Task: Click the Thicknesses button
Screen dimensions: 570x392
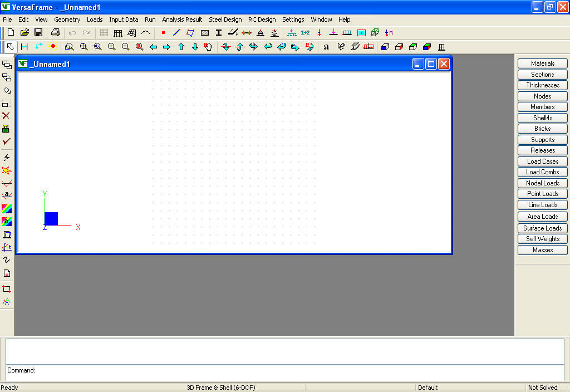Action: pos(542,85)
